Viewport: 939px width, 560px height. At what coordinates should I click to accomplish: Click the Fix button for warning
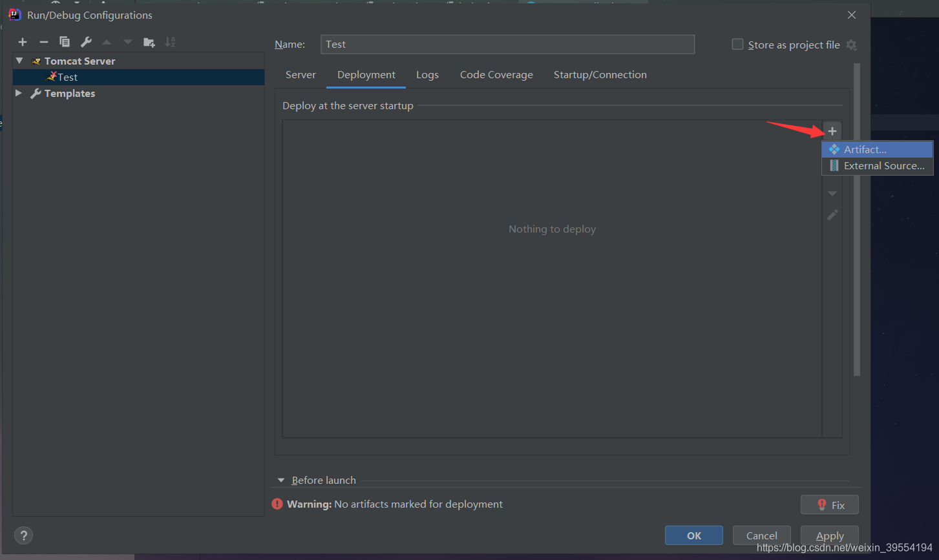[830, 505]
